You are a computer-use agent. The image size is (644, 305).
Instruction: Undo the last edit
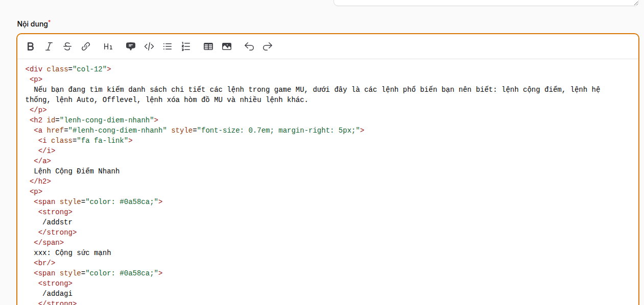249,46
